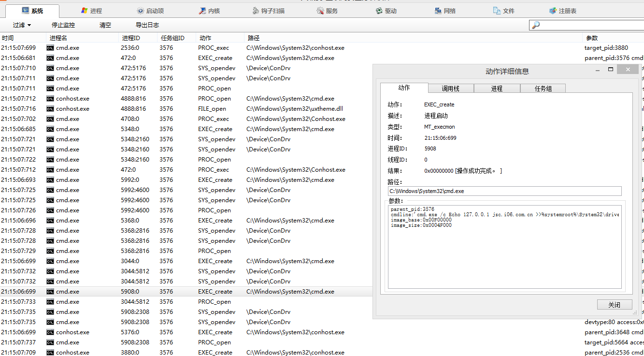Screen dimensions: 644x356
Task: Click cmd.exe icon in row 21:15:07:710
Action: tap(50, 68)
